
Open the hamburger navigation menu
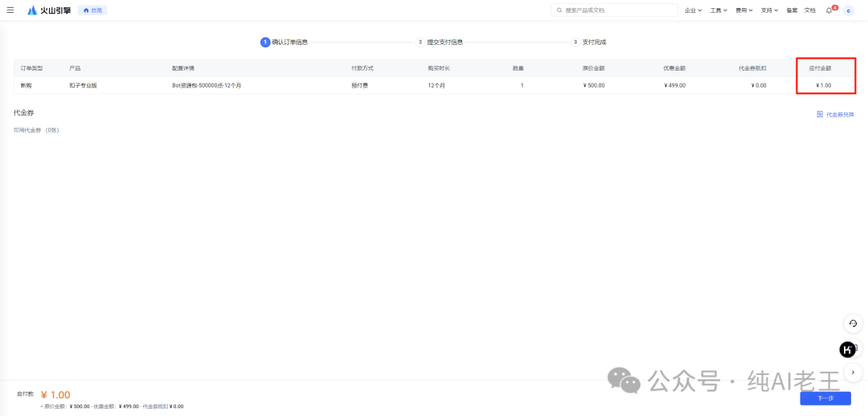coord(10,10)
